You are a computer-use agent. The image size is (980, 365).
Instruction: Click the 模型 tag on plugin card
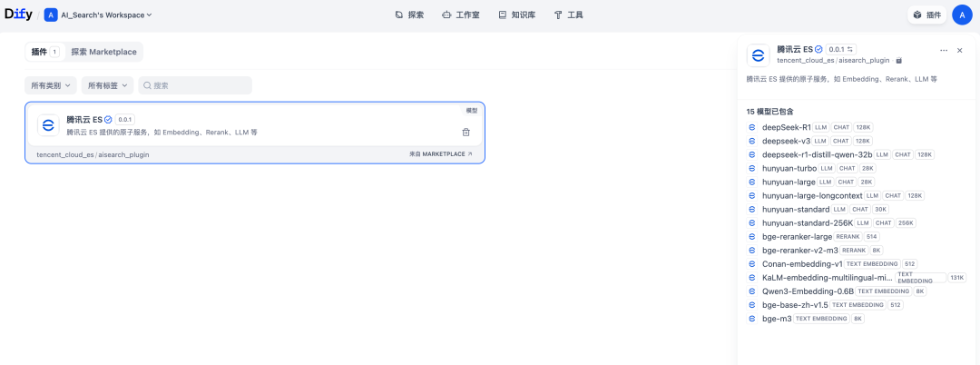point(471,111)
